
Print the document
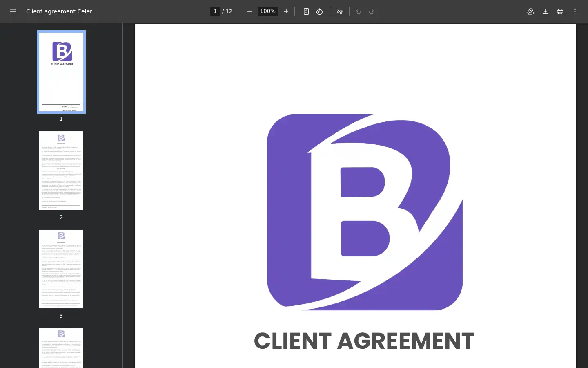[x=560, y=11]
